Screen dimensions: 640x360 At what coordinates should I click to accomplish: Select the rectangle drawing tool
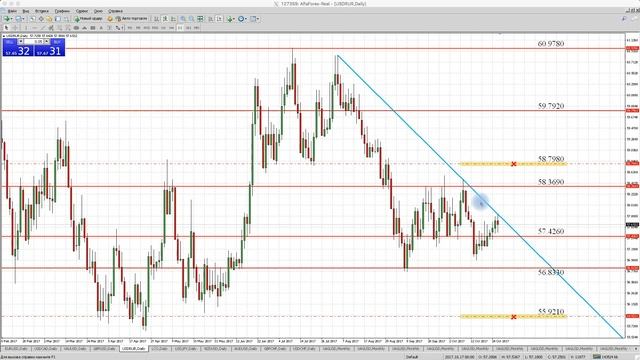click(93, 28)
